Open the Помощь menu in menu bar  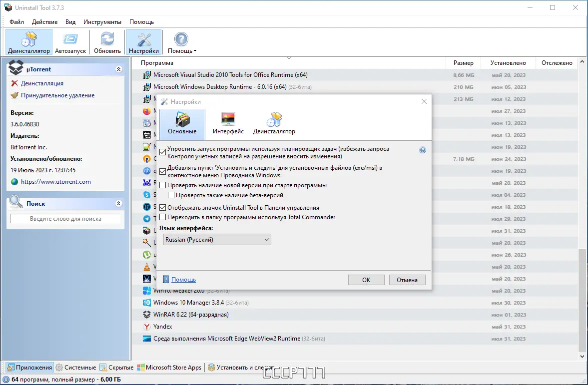tap(142, 22)
